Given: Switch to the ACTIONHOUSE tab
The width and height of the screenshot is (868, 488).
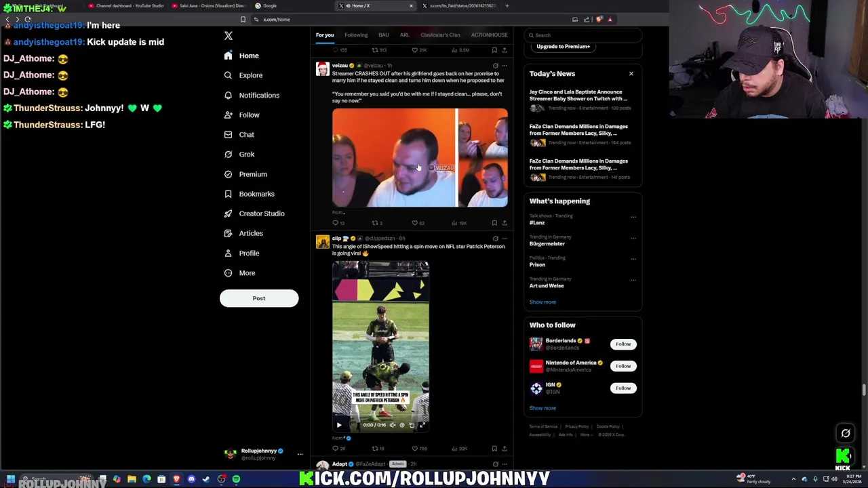Looking at the screenshot, I should pos(490,35).
